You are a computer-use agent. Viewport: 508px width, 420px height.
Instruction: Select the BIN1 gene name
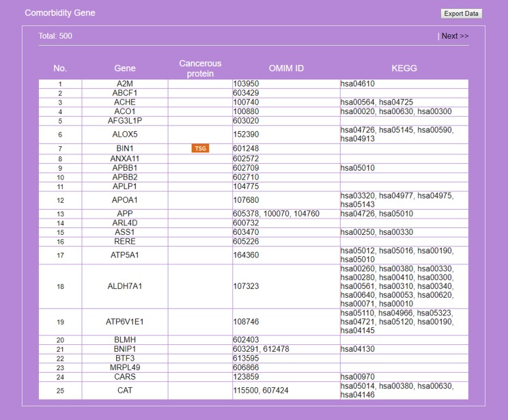click(x=125, y=148)
